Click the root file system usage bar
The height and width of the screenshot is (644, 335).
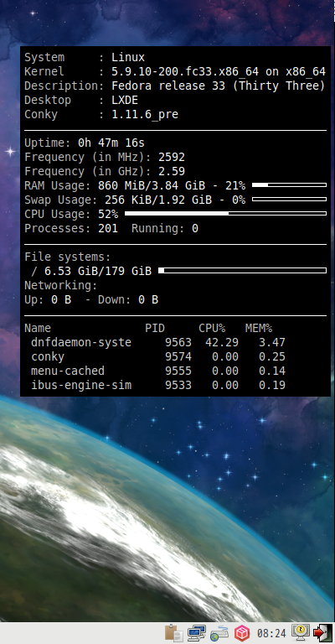tap(242, 271)
